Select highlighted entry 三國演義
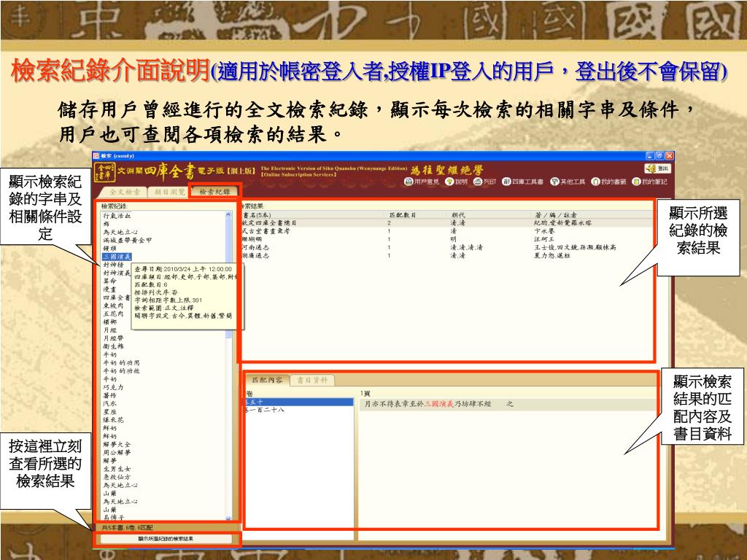The image size is (747, 560). (x=117, y=256)
